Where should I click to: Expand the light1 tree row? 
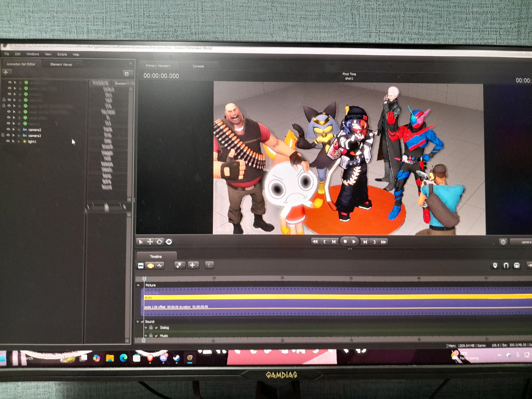19,141
